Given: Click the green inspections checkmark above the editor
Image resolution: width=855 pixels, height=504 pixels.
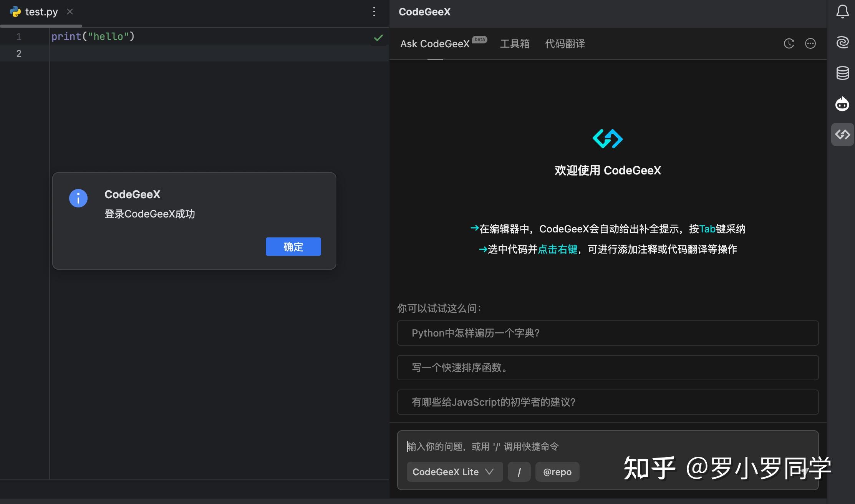Looking at the screenshot, I should (378, 37).
